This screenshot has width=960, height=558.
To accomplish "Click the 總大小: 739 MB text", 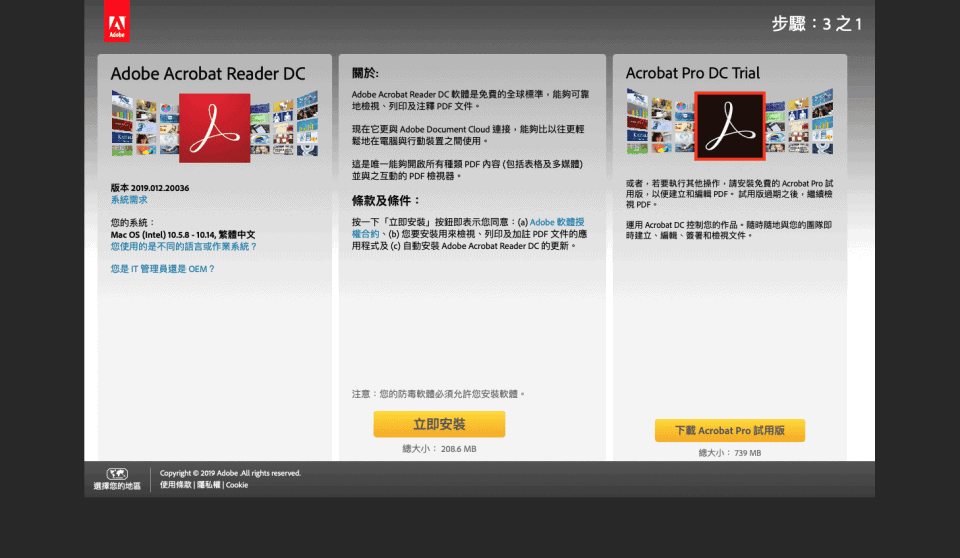I will (730, 453).
